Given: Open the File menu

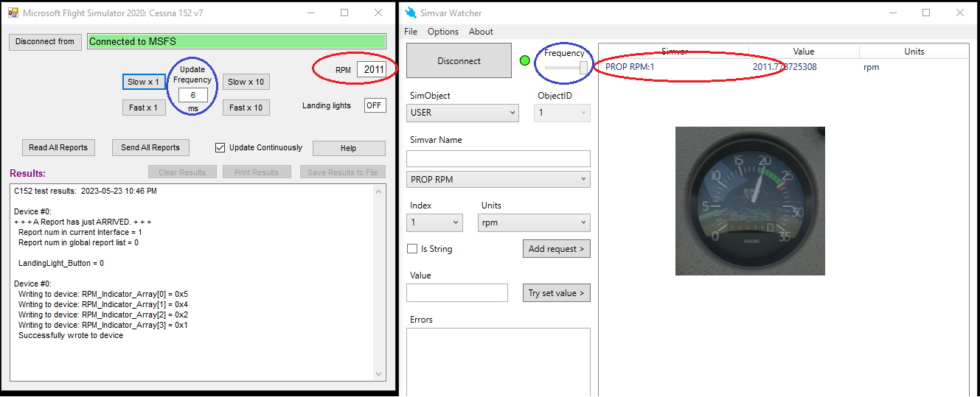Looking at the screenshot, I should tap(411, 32).
